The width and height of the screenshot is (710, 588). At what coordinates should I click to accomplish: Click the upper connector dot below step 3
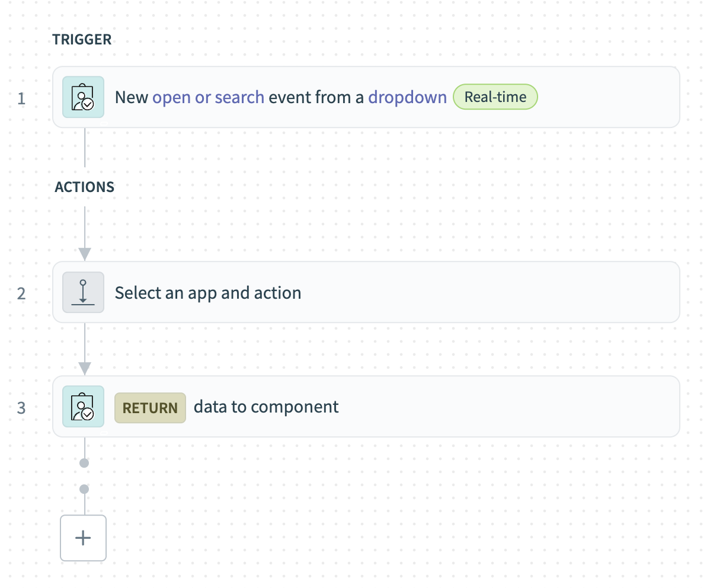[84, 463]
